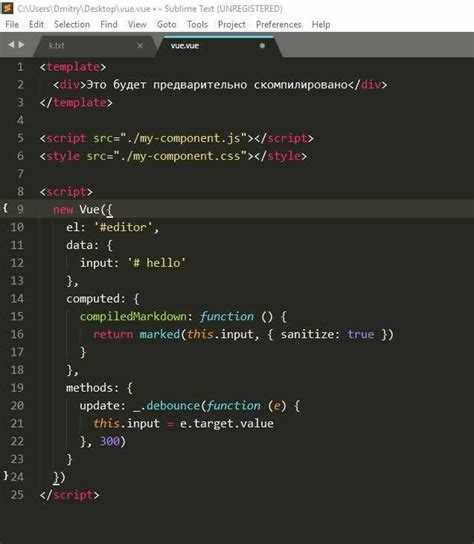Open the File menu
Screen dimensions: 474x544
[12, 25]
